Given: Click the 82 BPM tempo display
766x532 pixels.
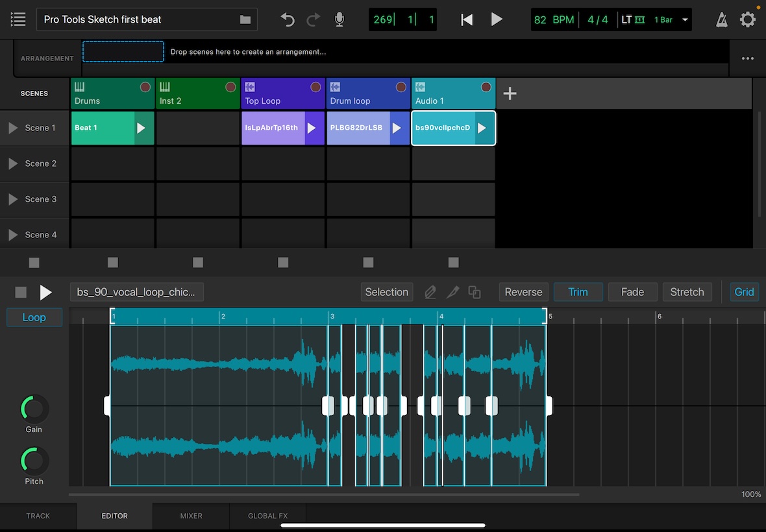Looking at the screenshot, I should click(554, 19).
